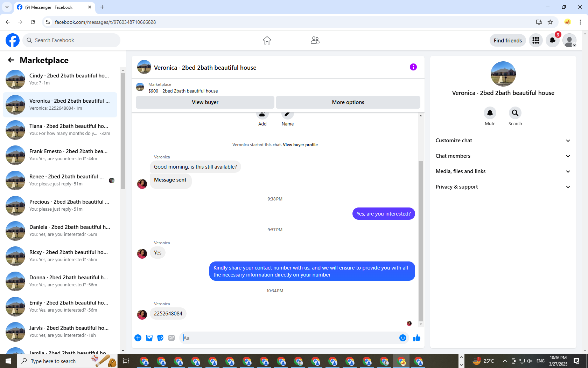Expand Customize chat section
This screenshot has width=588, height=368.
[503, 141]
